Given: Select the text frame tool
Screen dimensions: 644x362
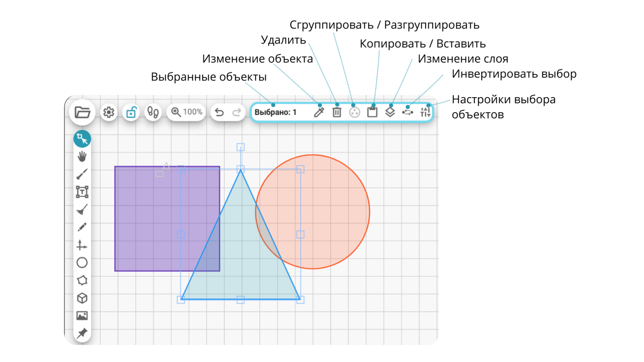Looking at the screenshot, I should (x=82, y=192).
